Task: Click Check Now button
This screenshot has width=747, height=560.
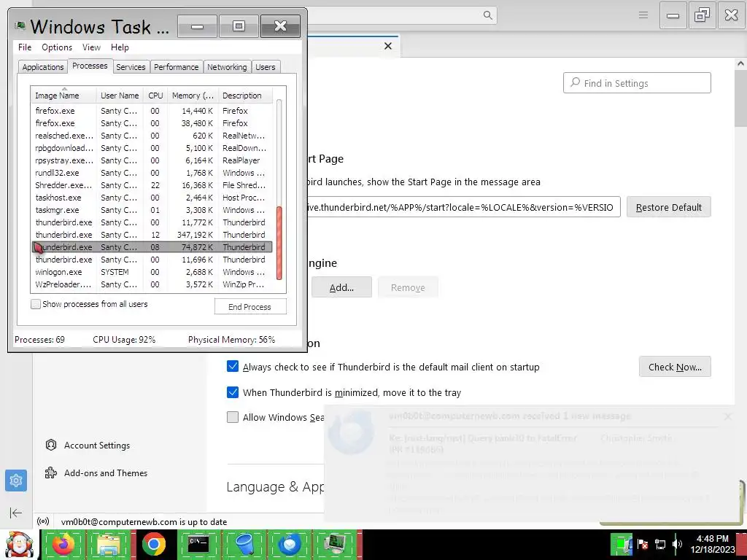Action: 675,367
